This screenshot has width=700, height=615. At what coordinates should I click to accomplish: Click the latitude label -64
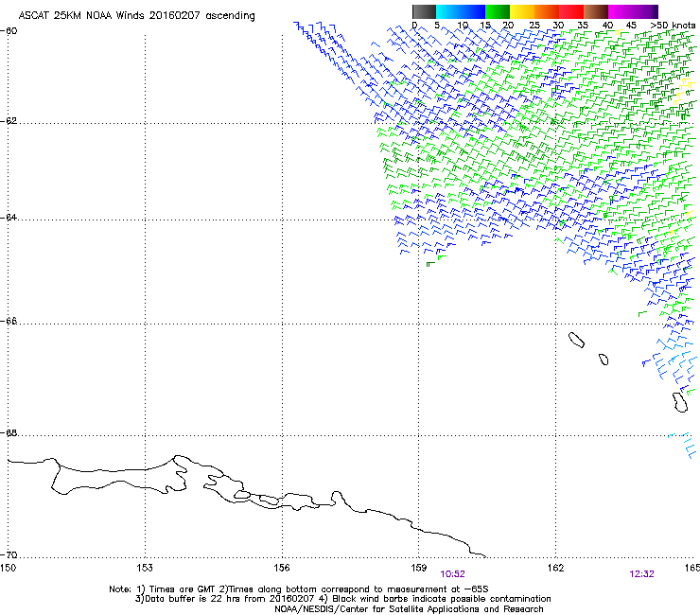click(x=9, y=218)
